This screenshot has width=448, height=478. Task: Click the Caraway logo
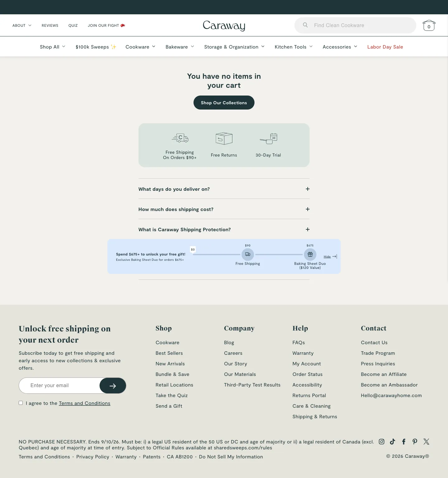tap(224, 26)
